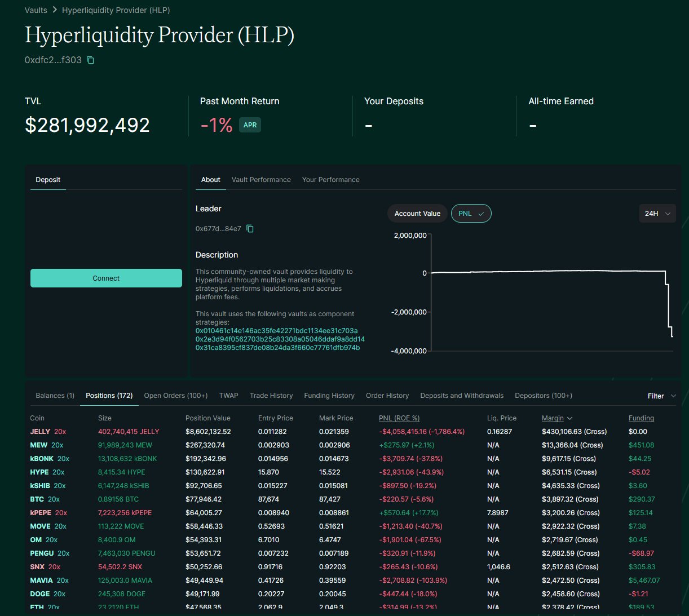Toggle the Account Value chart view

[x=417, y=214]
